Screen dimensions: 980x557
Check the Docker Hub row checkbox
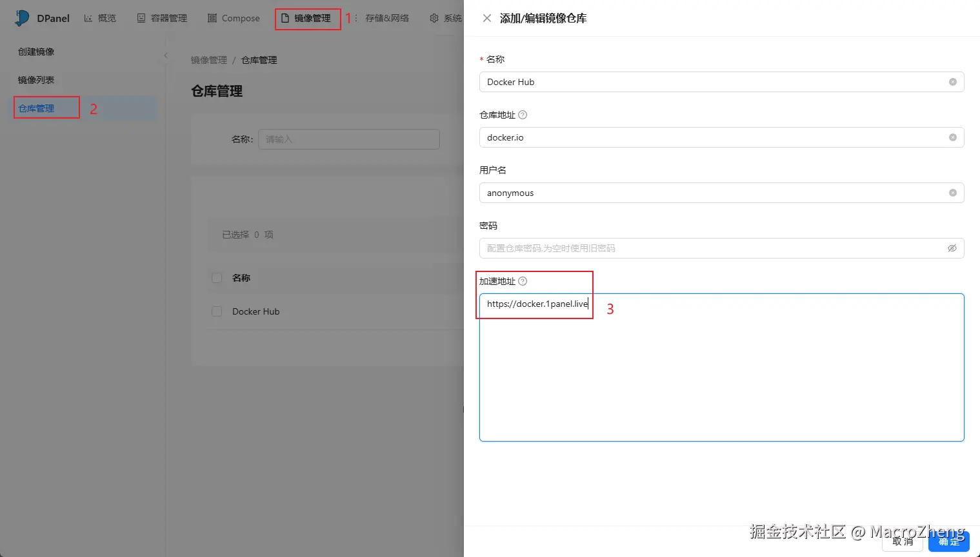pyautogui.click(x=217, y=311)
